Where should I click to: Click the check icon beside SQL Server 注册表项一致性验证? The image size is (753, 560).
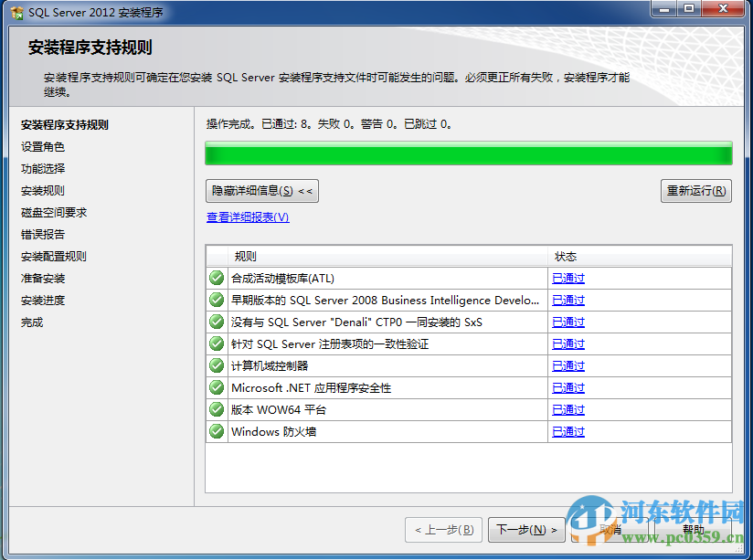click(216, 343)
